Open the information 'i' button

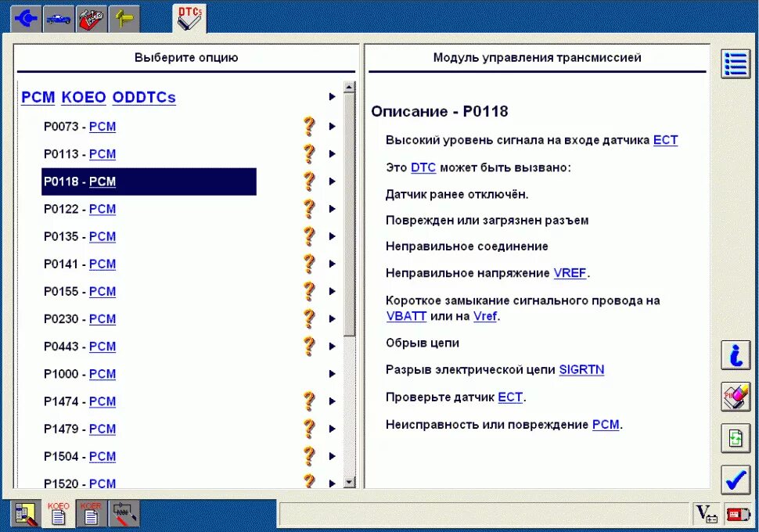point(736,355)
